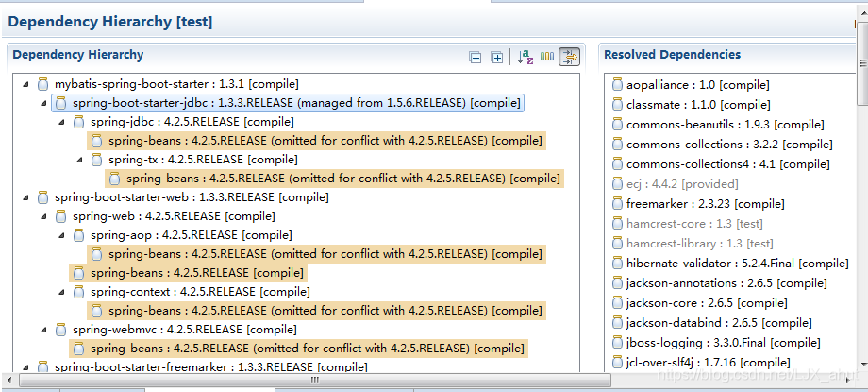Screen dimensions: 868x392
Task: Click the greyed ecj jar icon
Action: point(617,183)
